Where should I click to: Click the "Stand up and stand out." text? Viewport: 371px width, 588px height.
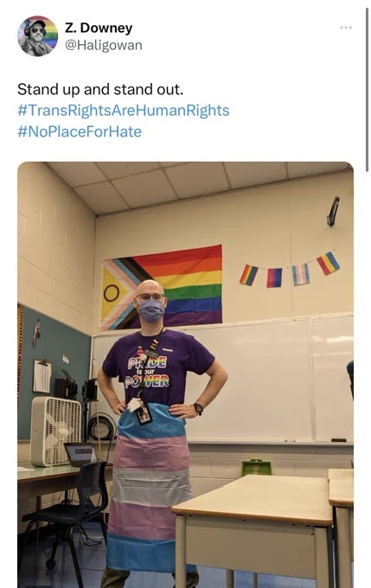pyautogui.click(x=100, y=89)
